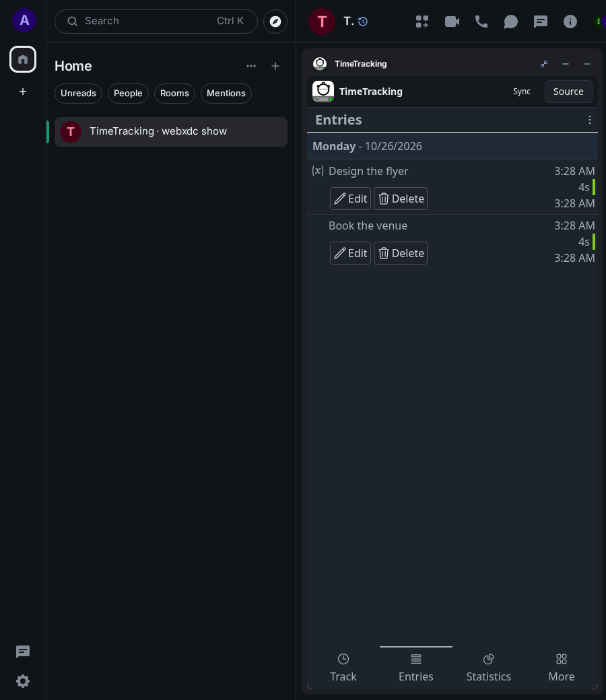
Task: Open the More tab
Action: click(x=562, y=667)
